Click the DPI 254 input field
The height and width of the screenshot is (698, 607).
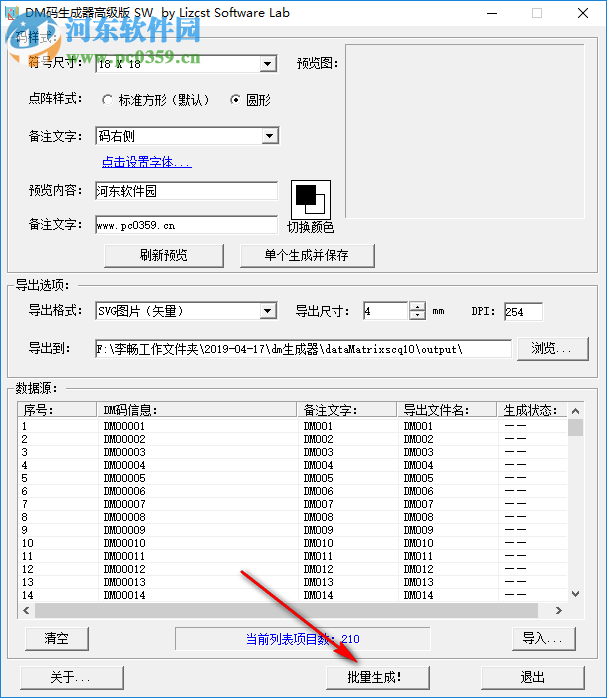click(523, 312)
